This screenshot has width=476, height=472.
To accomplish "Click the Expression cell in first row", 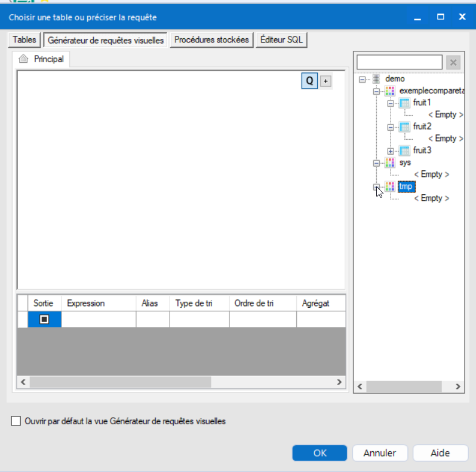I will (x=99, y=319).
